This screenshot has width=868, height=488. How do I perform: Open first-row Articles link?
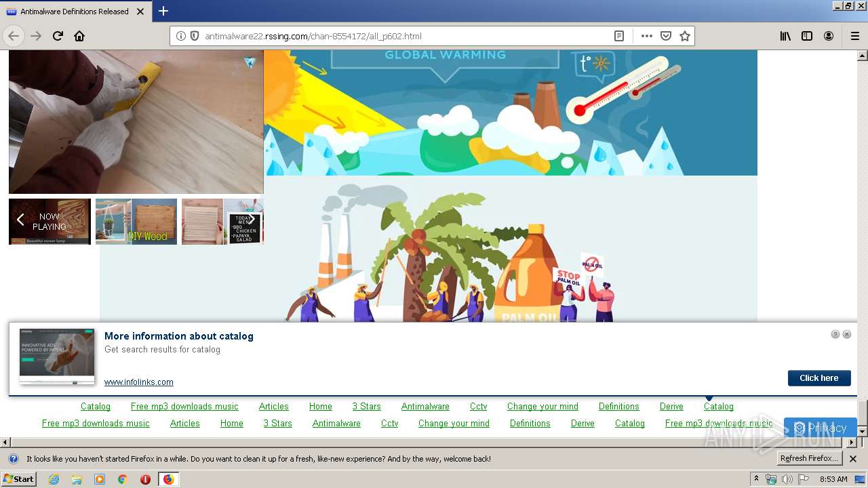[274, 407]
